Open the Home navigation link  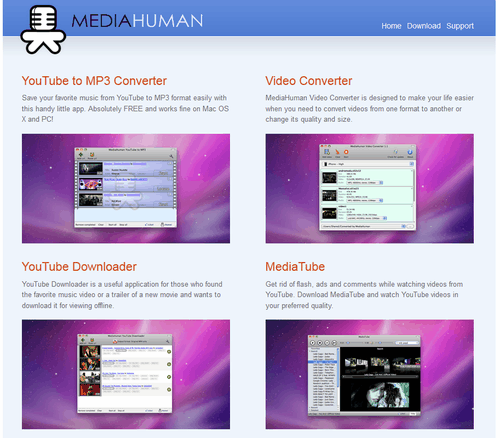tap(391, 26)
